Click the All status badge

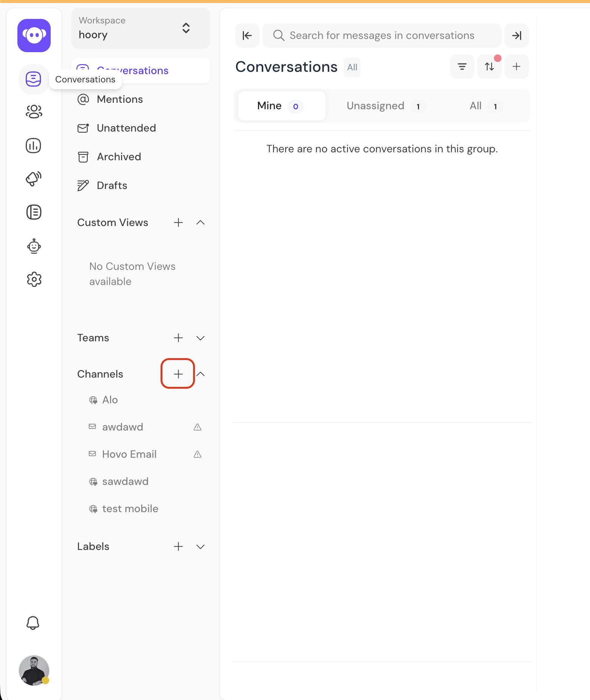click(x=352, y=67)
